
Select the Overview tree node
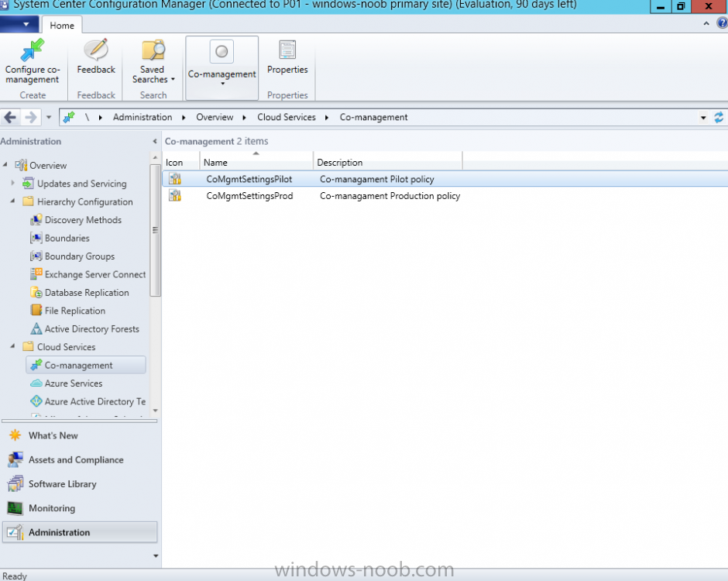pyautogui.click(x=48, y=165)
